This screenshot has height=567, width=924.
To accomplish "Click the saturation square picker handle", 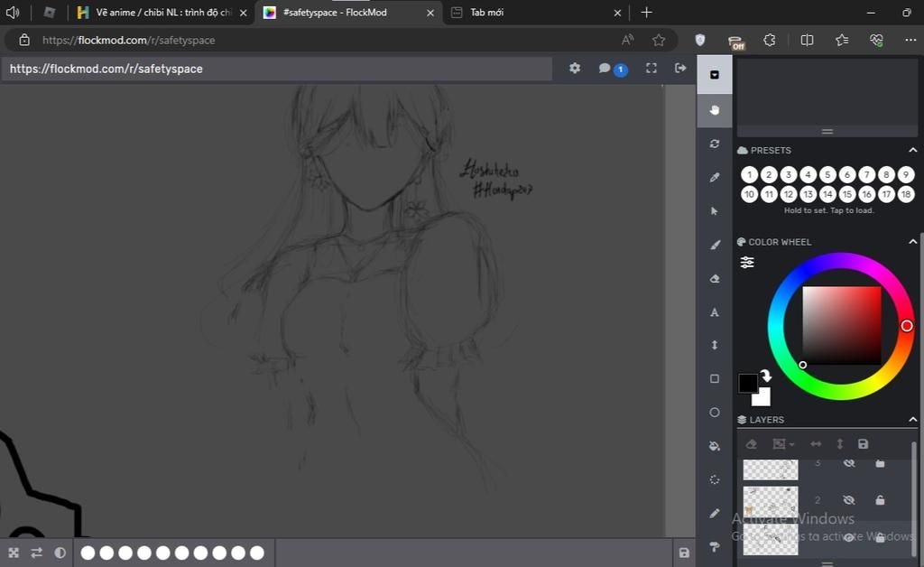I will click(802, 365).
